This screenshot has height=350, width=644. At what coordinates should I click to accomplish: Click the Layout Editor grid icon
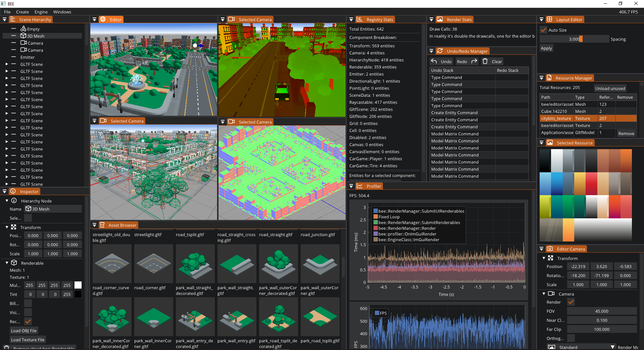550,19
